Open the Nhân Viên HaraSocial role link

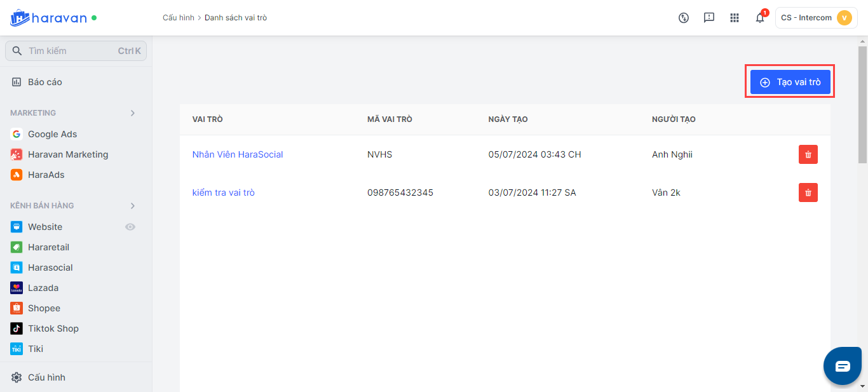point(238,154)
